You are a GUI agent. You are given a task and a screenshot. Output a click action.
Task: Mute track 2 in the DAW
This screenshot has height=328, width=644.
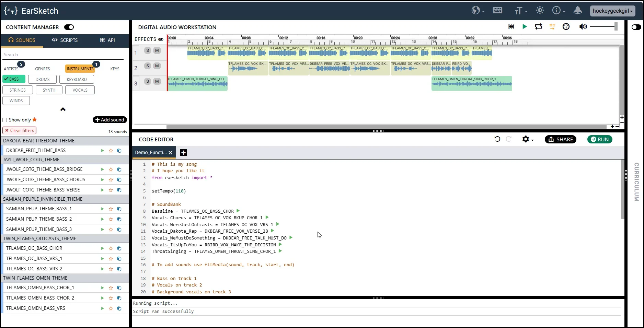coord(157,66)
